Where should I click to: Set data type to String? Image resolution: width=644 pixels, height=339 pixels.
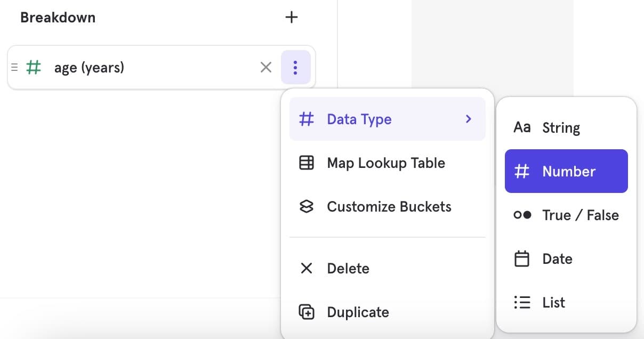click(x=561, y=128)
